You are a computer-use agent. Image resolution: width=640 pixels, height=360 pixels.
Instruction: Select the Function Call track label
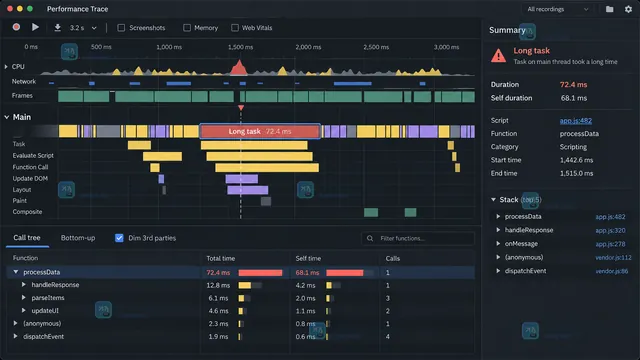(30, 167)
